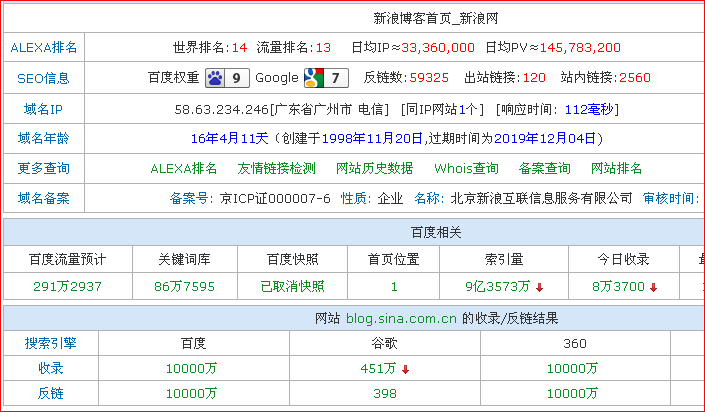Viewport: 705px width, 412px height.
Task: Click the 审核时间 label
Action: [670, 198]
